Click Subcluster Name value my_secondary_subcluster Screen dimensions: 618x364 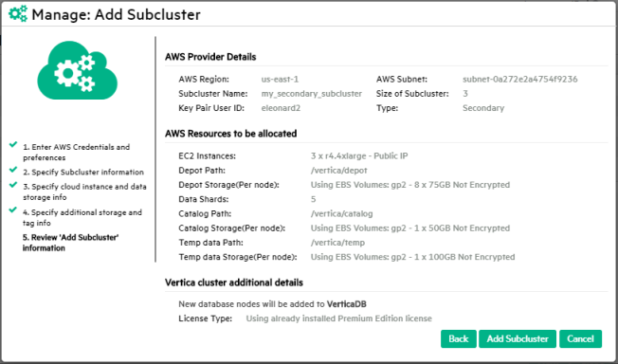pos(311,94)
